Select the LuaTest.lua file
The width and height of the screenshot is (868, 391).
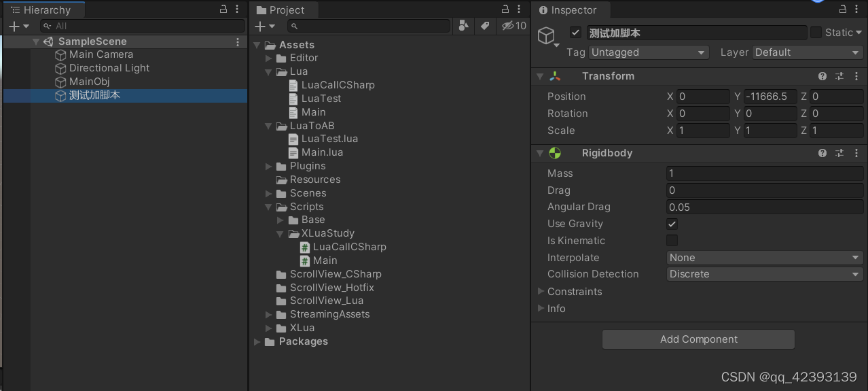pos(329,139)
